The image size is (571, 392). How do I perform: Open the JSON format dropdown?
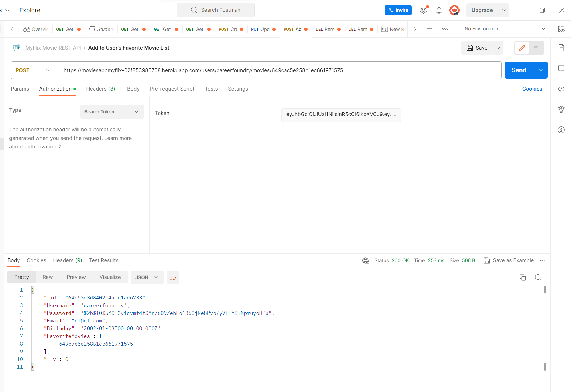[x=147, y=277]
